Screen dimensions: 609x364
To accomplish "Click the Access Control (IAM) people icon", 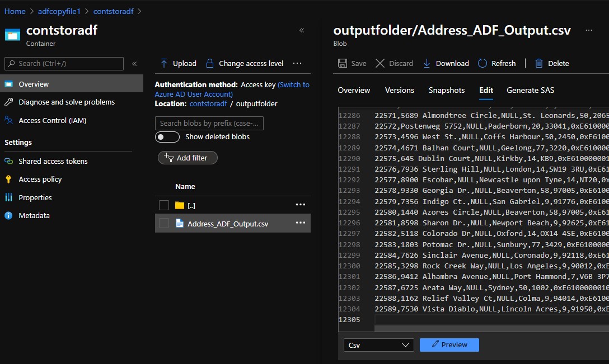I will [x=8, y=120].
